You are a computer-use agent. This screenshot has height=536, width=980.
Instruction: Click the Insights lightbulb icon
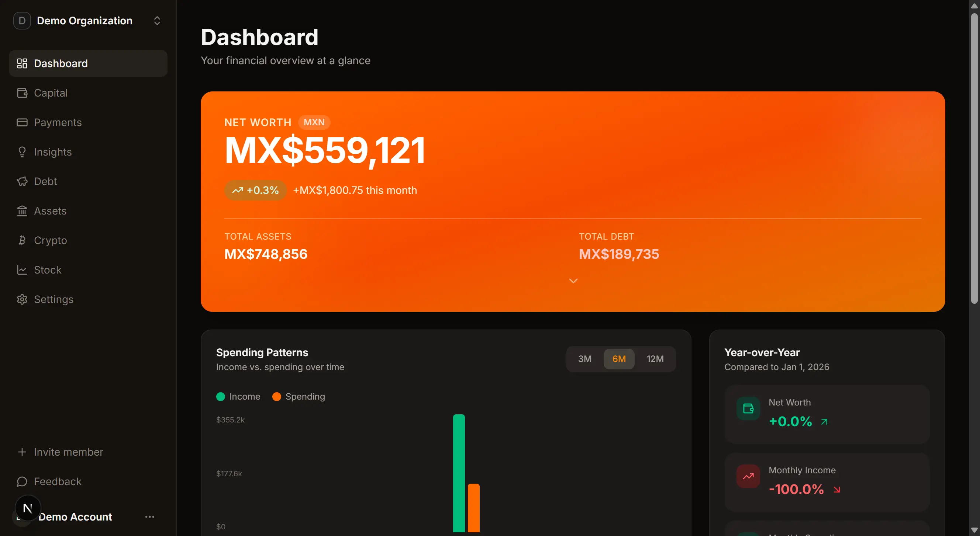(22, 152)
